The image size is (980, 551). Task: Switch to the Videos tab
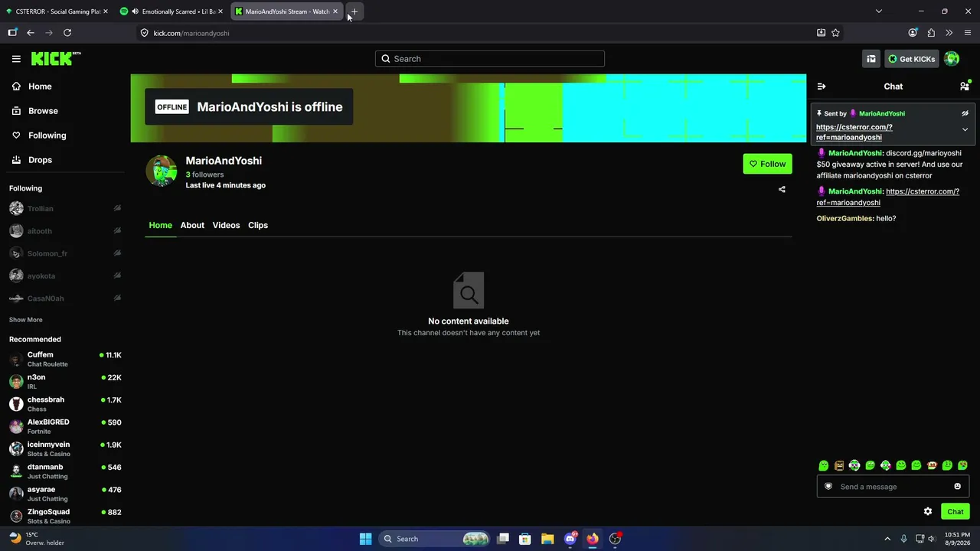tap(226, 225)
